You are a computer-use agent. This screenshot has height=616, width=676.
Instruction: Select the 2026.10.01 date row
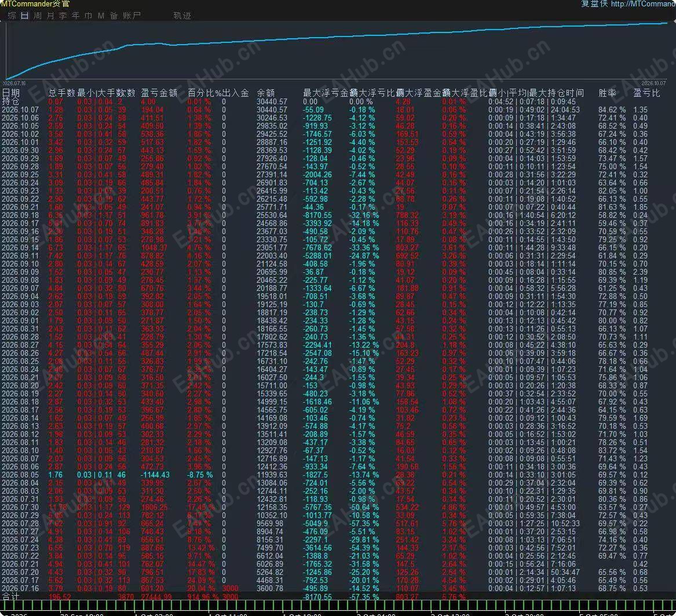(20, 143)
